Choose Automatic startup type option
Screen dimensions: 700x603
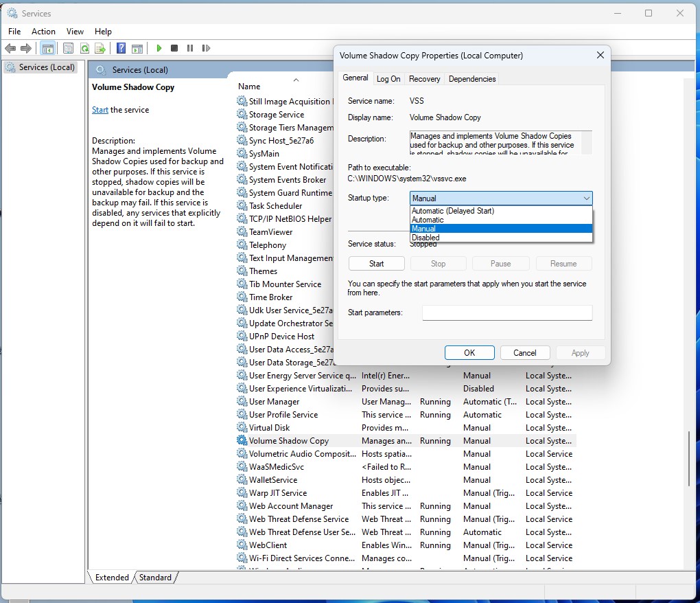click(501, 219)
